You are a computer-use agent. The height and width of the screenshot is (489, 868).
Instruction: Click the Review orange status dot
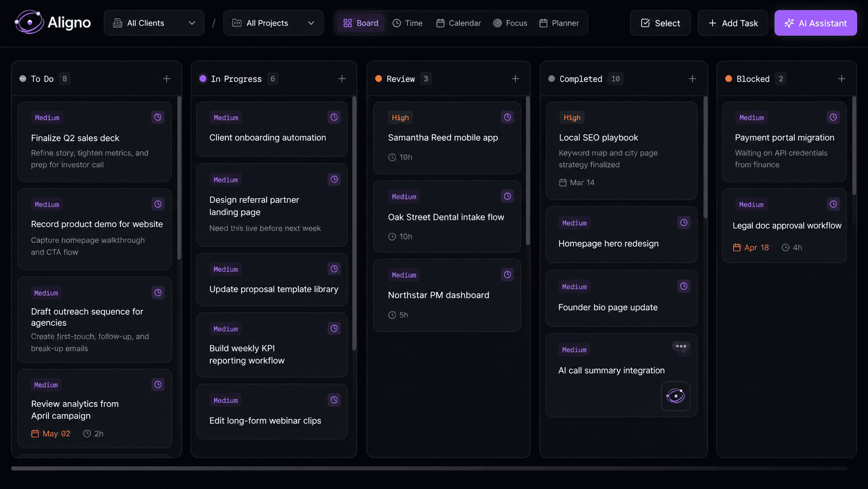pyautogui.click(x=378, y=79)
